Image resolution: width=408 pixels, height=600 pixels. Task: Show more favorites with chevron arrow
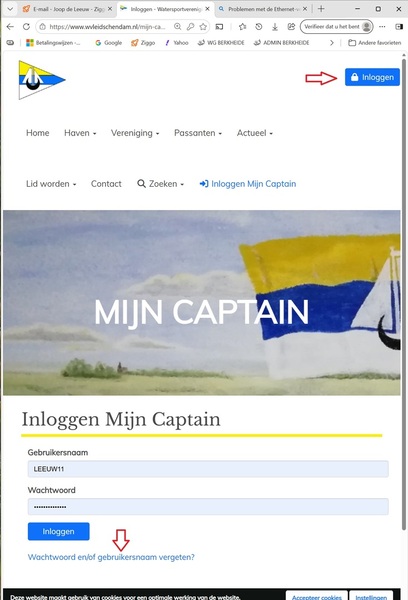(x=332, y=42)
